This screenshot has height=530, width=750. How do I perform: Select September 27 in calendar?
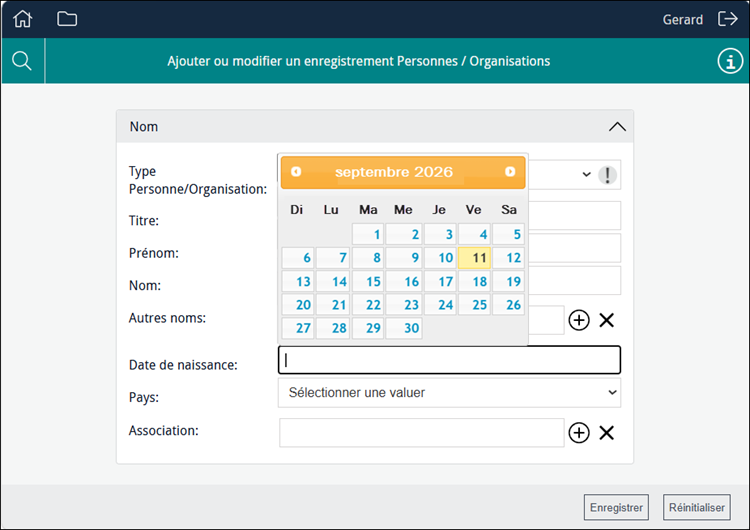click(298, 328)
